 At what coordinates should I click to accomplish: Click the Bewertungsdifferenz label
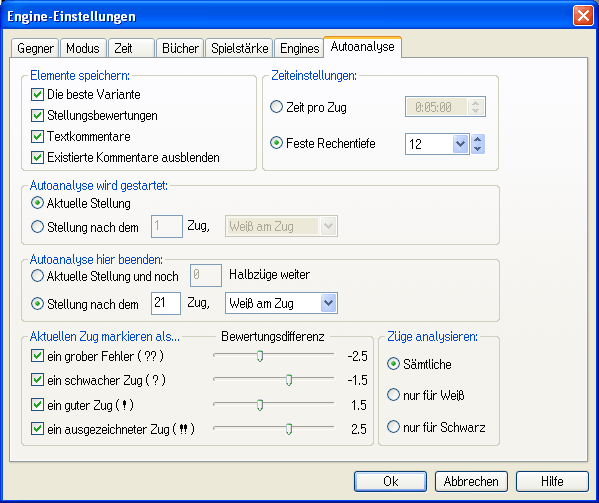pos(273,336)
